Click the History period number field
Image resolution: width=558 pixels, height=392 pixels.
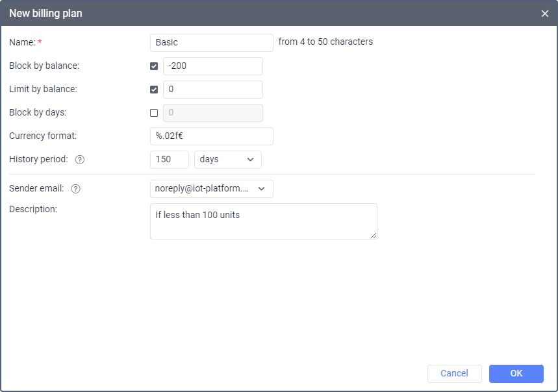click(x=169, y=160)
